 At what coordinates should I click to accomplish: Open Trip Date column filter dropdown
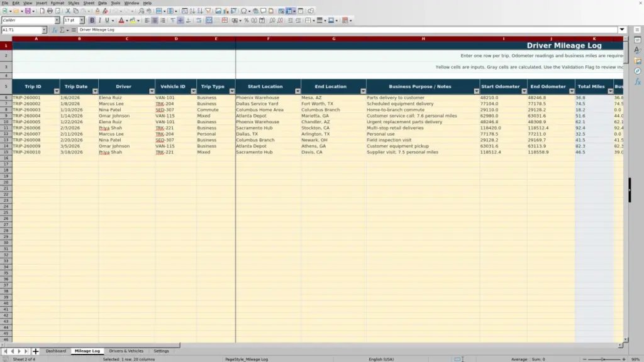(x=95, y=91)
